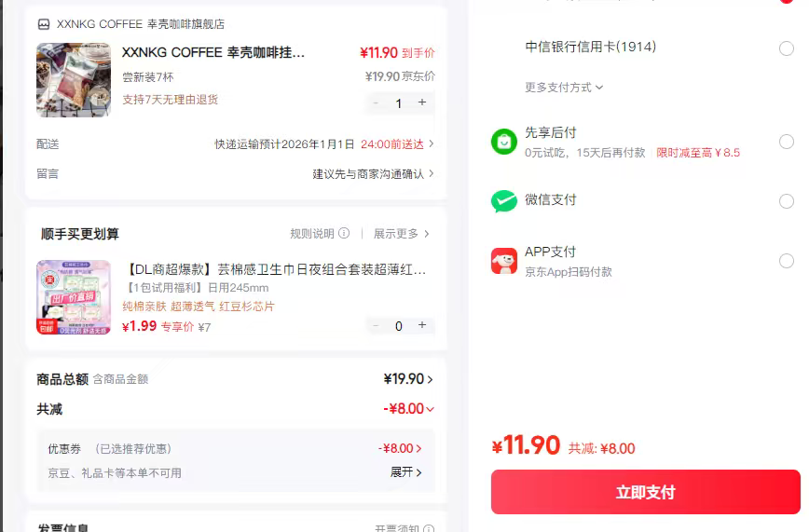Click the 规则说明 info icon
Screen dimensions: 809x532
tap(344, 234)
